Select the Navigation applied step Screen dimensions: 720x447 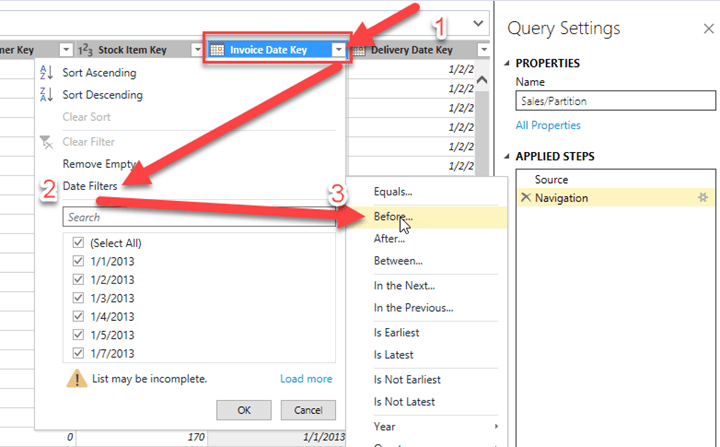pyautogui.click(x=615, y=198)
